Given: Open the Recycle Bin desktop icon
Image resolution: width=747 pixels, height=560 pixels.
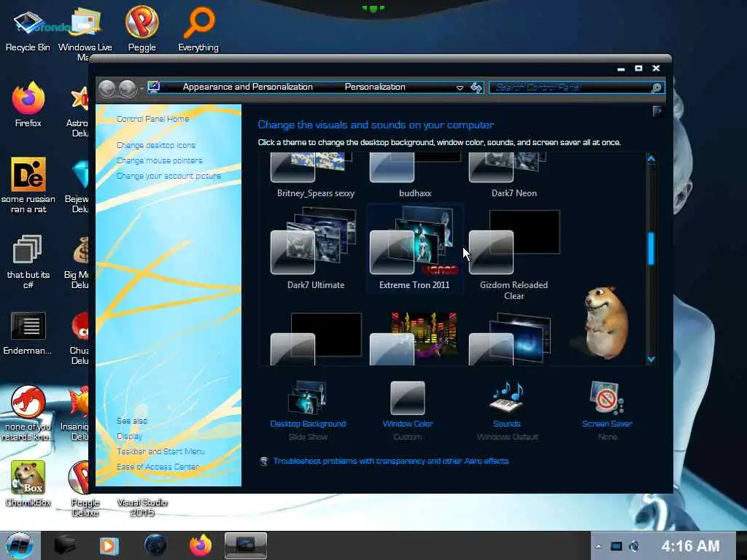Looking at the screenshot, I should (x=28, y=29).
